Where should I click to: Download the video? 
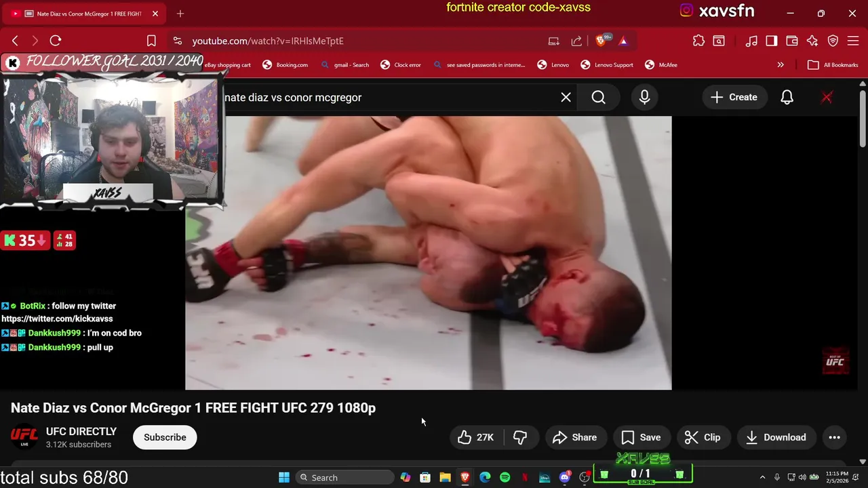(x=776, y=437)
